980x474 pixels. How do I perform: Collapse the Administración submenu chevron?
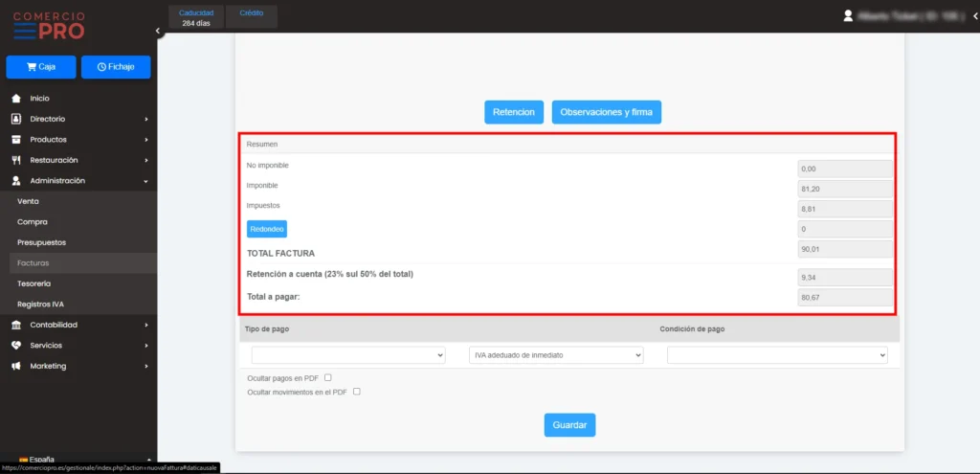click(x=146, y=181)
